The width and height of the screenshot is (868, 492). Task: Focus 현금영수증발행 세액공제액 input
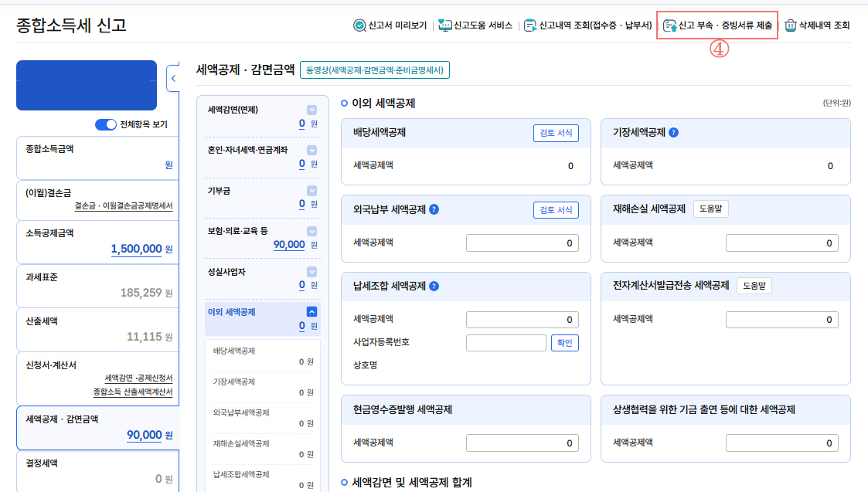click(x=522, y=443)
